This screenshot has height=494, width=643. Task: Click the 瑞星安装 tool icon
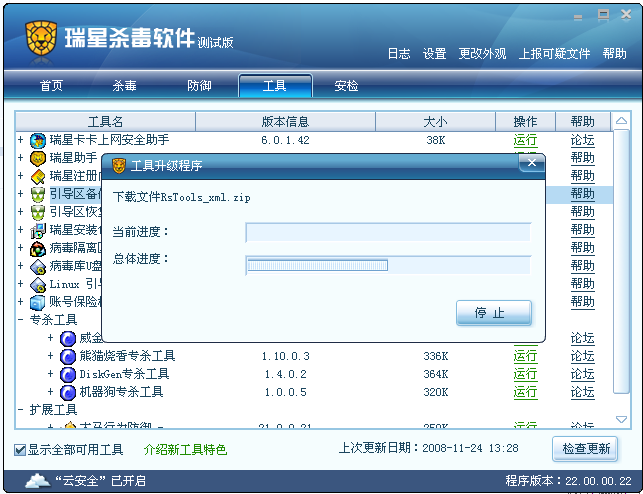pyautogui.click(x=38, y=231)
